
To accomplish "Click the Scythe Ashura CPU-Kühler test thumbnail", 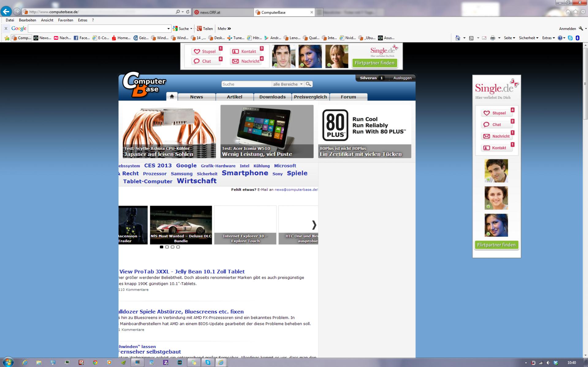I will point(169,132).
